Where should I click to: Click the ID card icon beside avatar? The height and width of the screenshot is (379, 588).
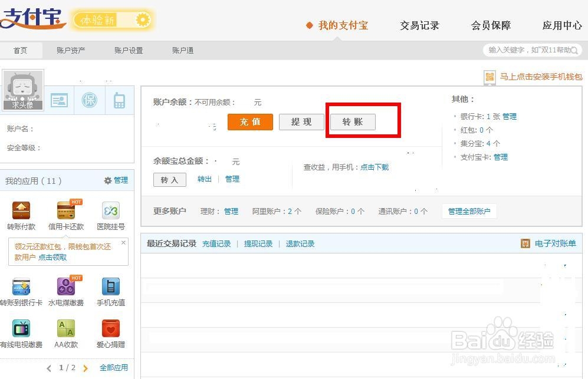click(x=59, y=100)
